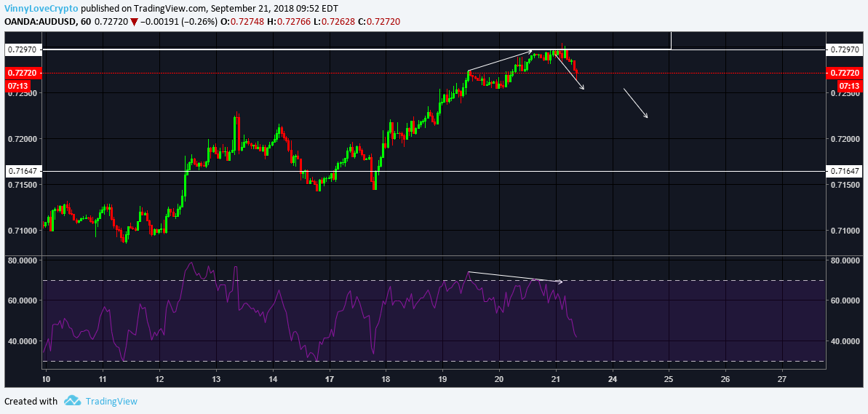The width and height of the screenshot is (868, 414).
Task: Click the close price C:0.72720
Action: click(380, 22)
